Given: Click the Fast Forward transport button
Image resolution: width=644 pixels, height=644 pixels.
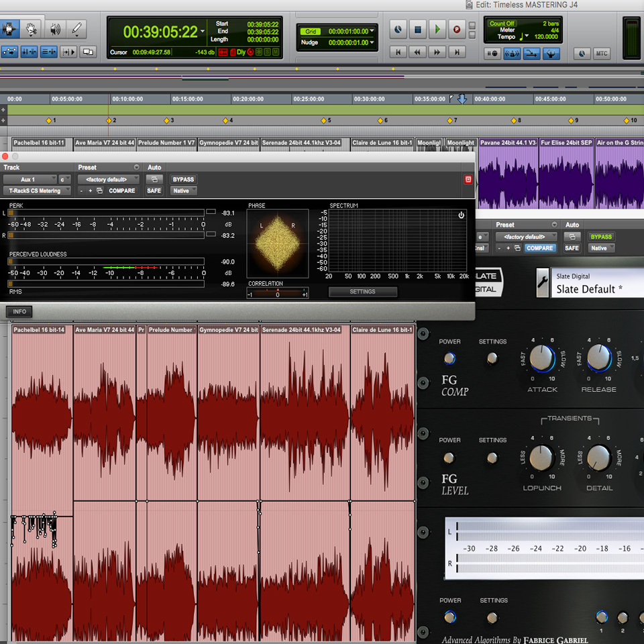Looking at the screenshot, I should point(437,52).
